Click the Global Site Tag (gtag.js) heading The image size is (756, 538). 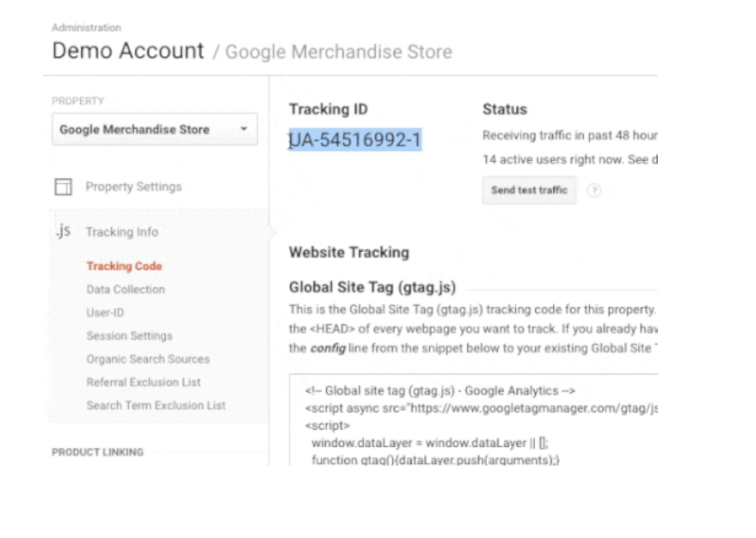point(372,287)
